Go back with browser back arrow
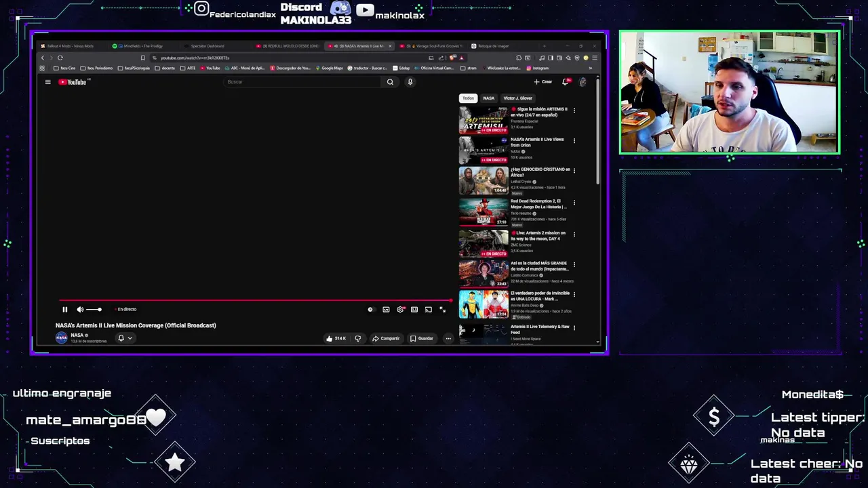The image size is (868, 488). click(43, 58)
